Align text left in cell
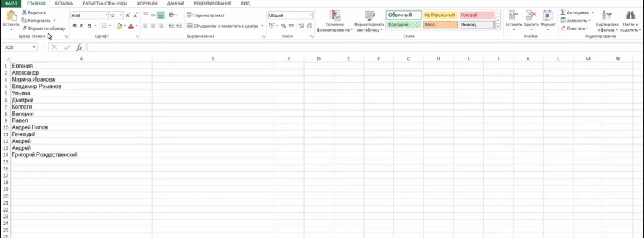Screen dimensions: 644x238 (146, 26)
